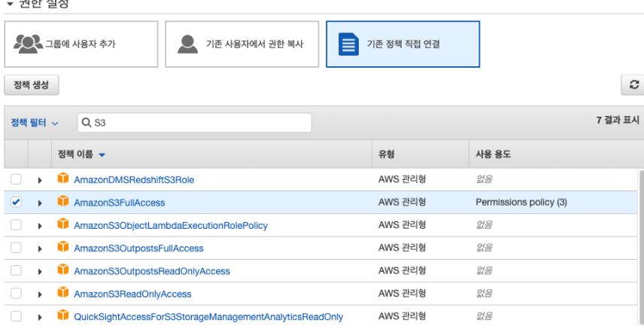
Task: Click the policy icon beside AmazonS3ReadOnlyAccess
Action: coord(63,293)
